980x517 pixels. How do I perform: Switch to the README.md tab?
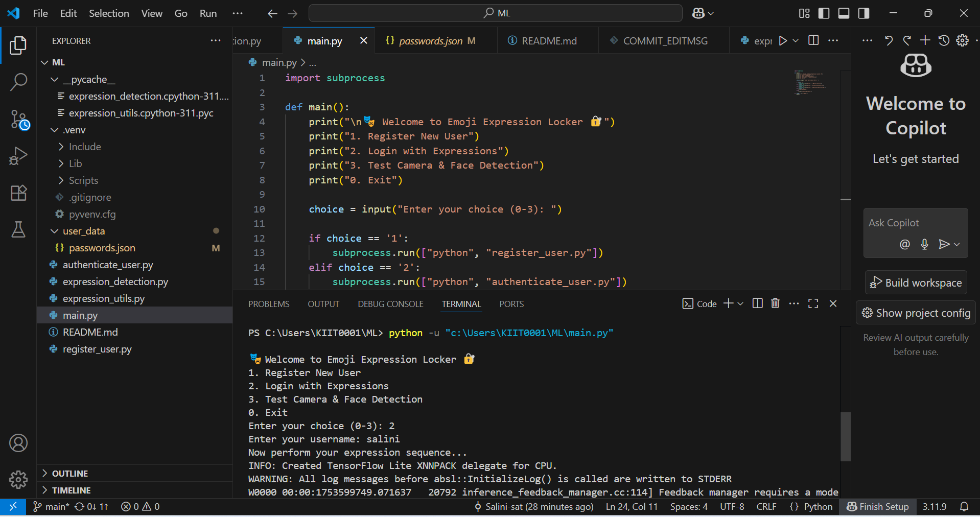(x=548, y=41)
